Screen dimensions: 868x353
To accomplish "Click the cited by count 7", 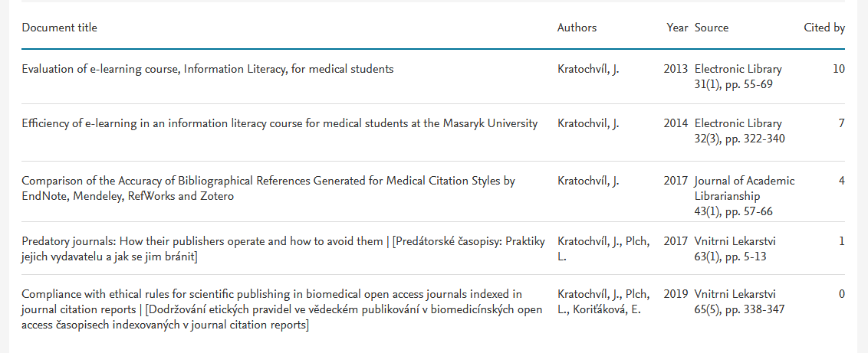I will 841,123.
